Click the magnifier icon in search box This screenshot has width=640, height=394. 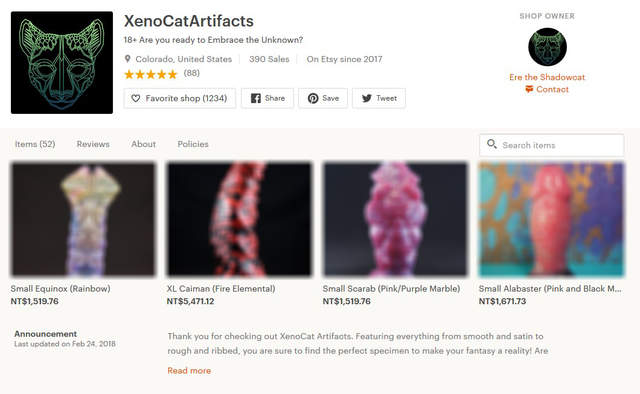tap(492, 144)
